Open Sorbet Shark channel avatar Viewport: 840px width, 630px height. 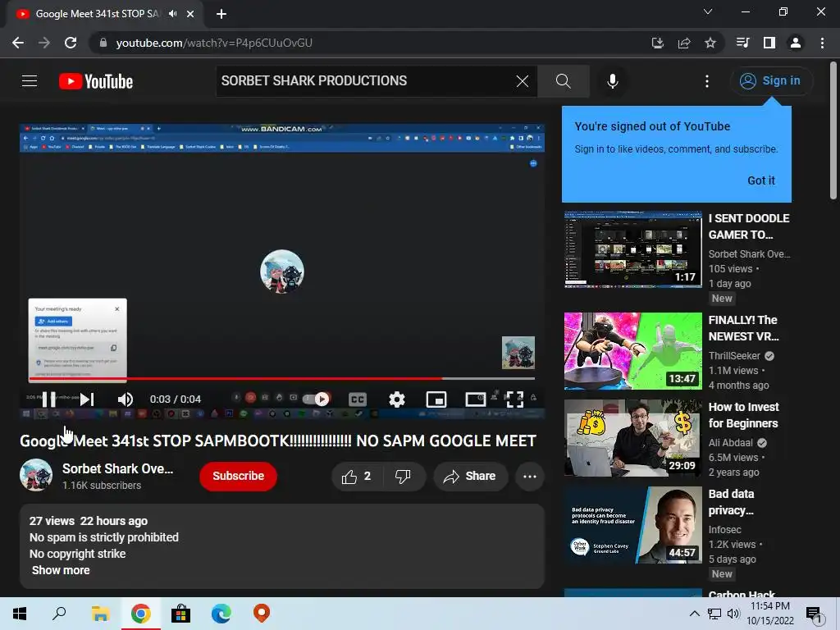[x=36, y=475]
